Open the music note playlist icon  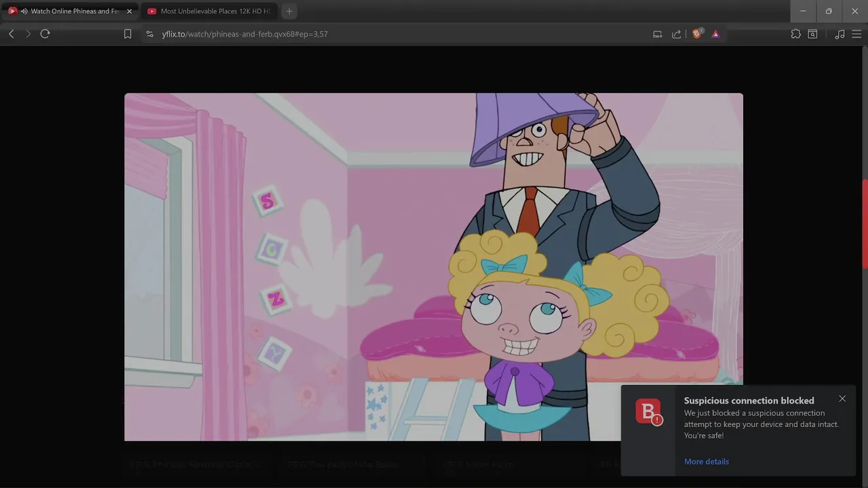tap(840, 34)
